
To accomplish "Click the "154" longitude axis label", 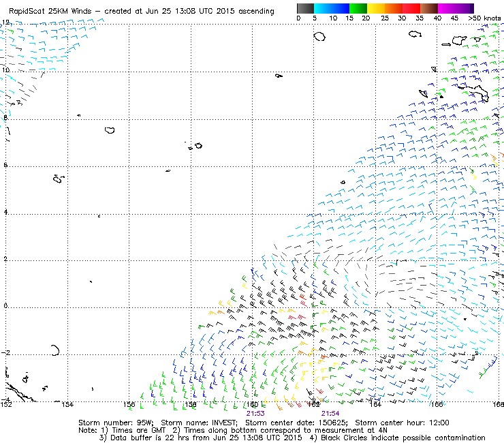I will pos(67,405).
